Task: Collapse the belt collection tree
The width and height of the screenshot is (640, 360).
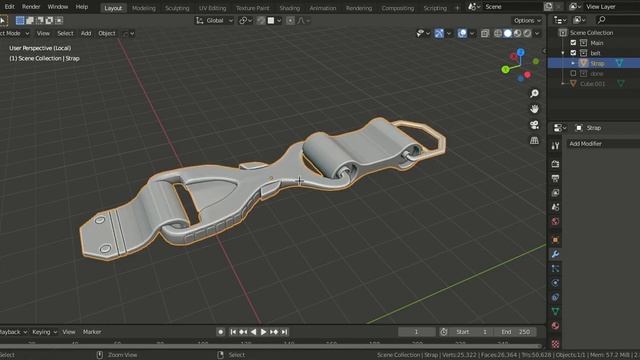Action: pos(563,53)
